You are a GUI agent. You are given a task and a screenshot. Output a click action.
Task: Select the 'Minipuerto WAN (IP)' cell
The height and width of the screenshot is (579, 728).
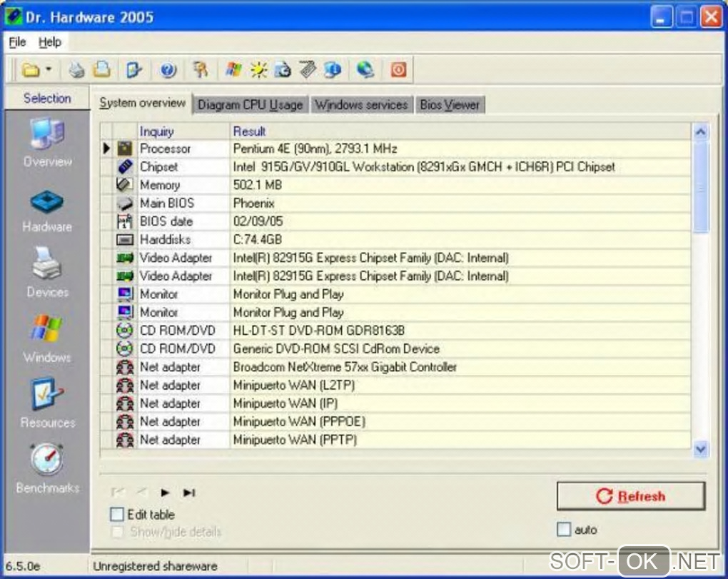(460, 403)
